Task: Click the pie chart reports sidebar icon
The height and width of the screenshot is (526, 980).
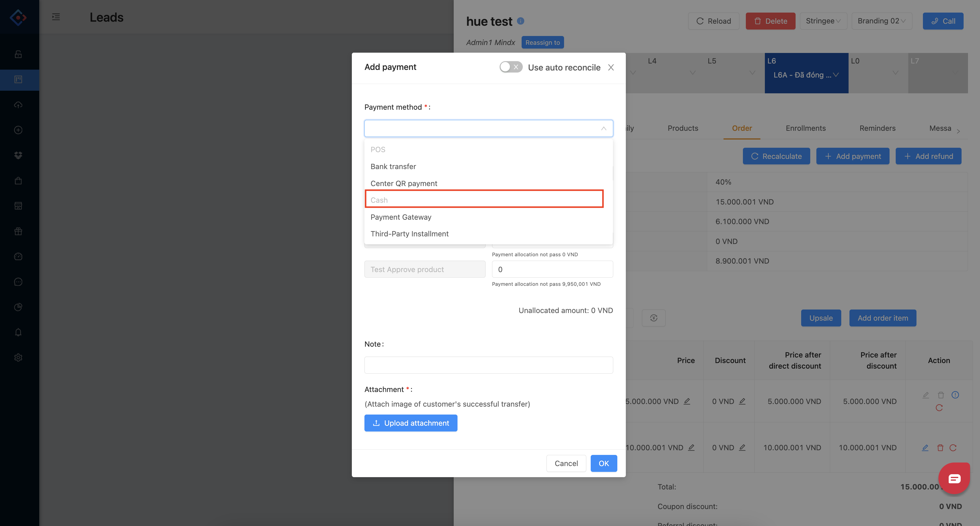Action: [18, 307]
